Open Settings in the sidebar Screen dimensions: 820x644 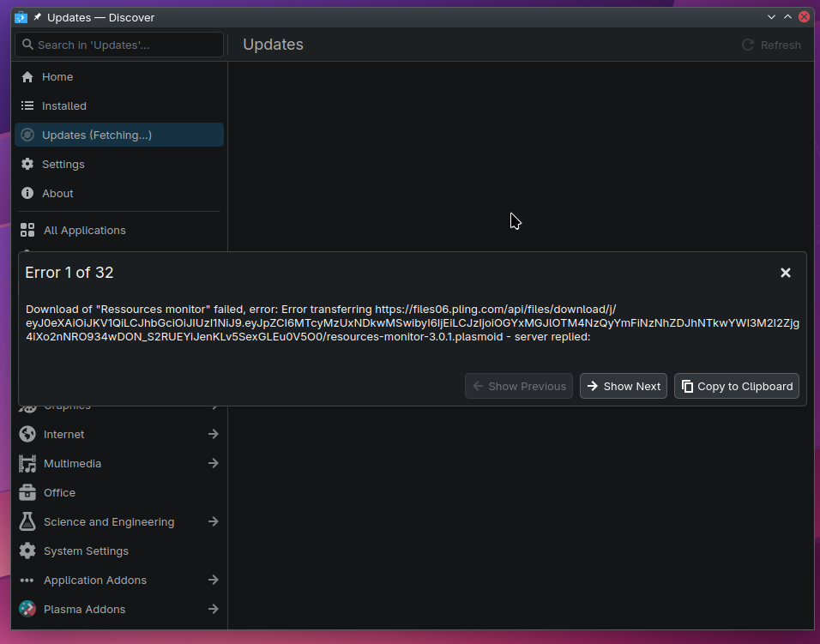point(119,164)
